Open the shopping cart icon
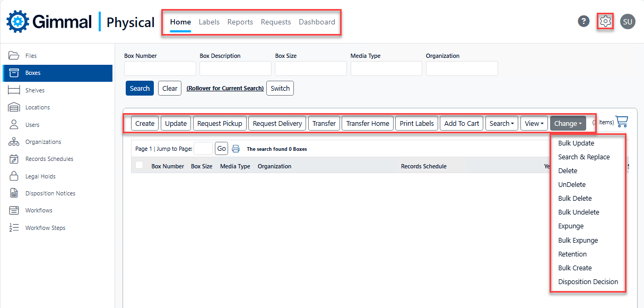The height and width of the screenshot is (308, 644). (622, 122)
